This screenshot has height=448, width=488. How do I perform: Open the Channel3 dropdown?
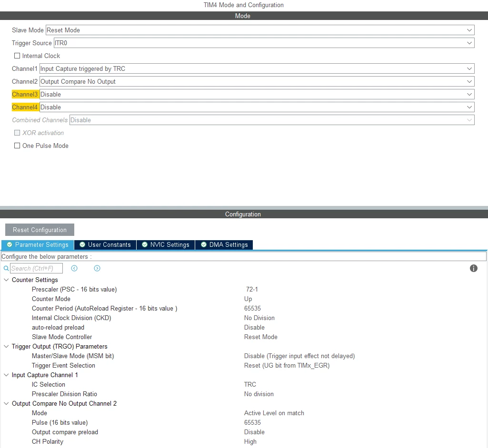(257, 94)
